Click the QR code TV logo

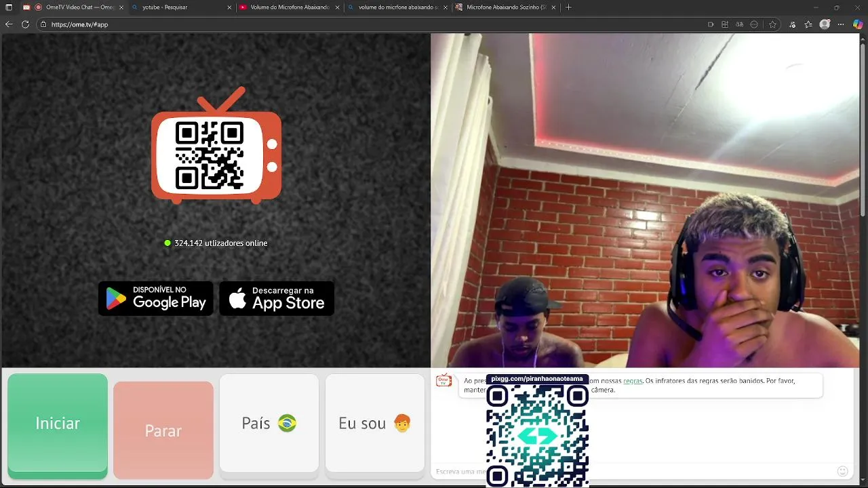pyautogui.click(x=216, y=146)
